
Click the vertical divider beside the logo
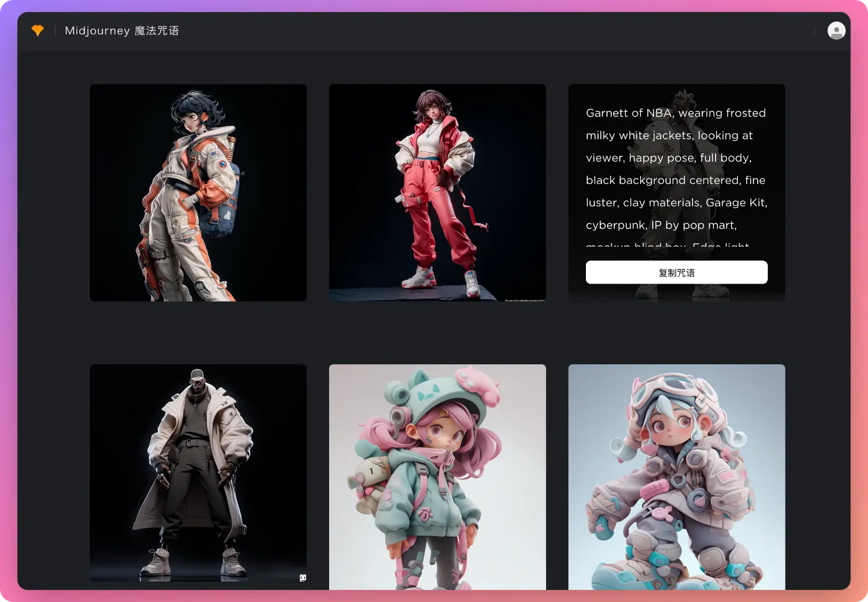(55, 30)
